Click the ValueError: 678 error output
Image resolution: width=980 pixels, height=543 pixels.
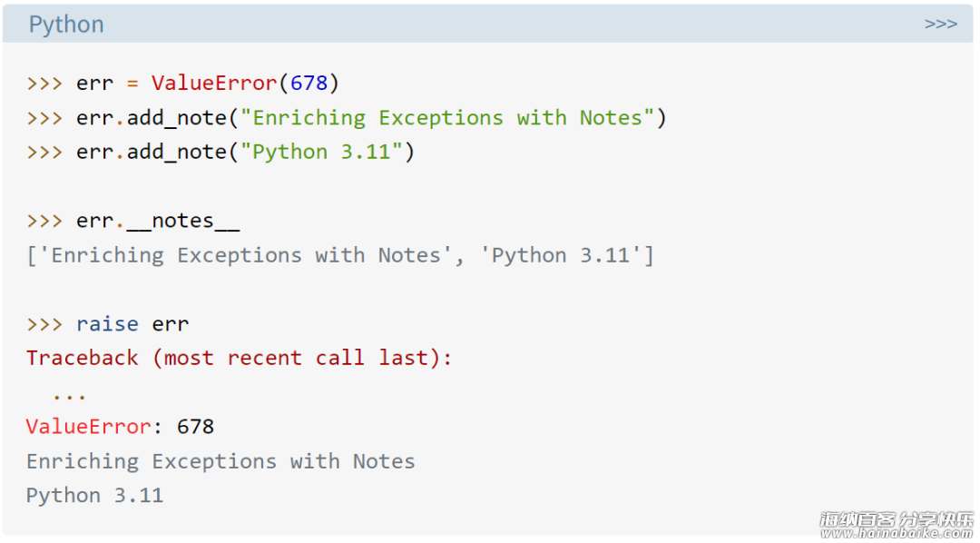[x=120, y=427]
